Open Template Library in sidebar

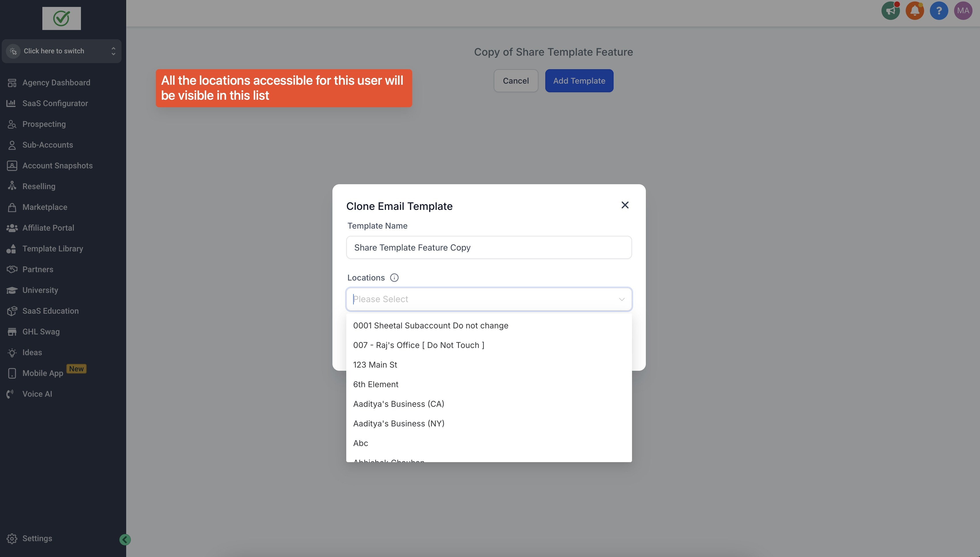[52, 249]
